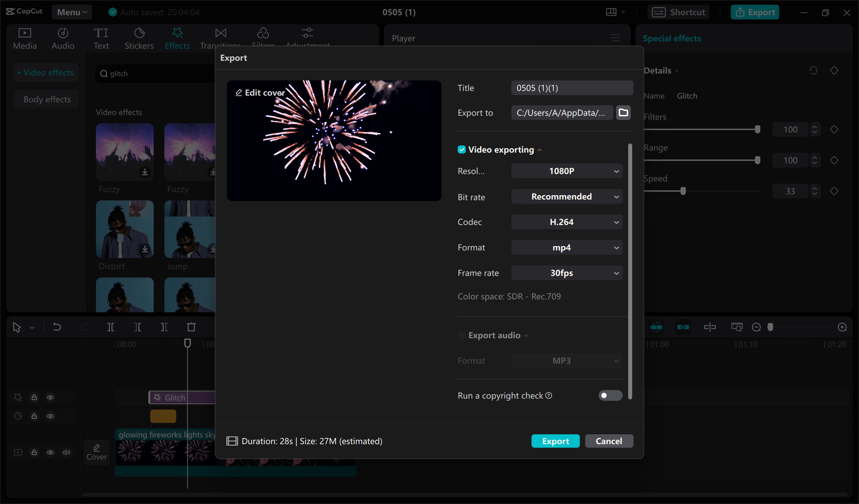Uncheck the Video exporting checkbox

coord(461,149)
